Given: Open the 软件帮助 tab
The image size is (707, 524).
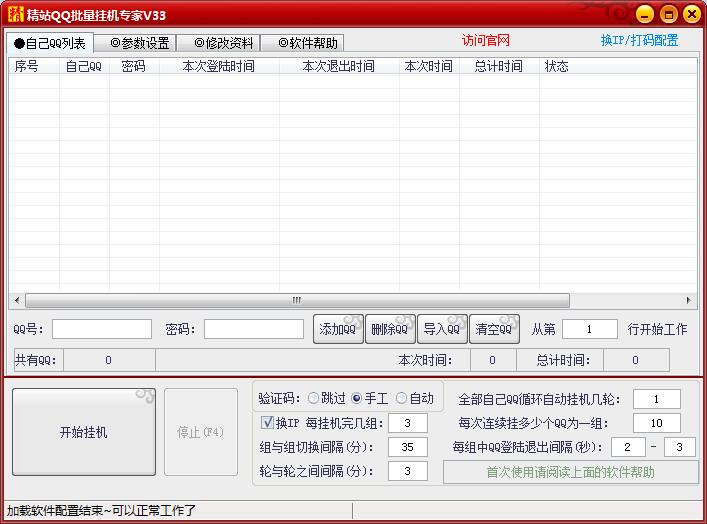Looking at the screenshot, I should coord(303,43).
